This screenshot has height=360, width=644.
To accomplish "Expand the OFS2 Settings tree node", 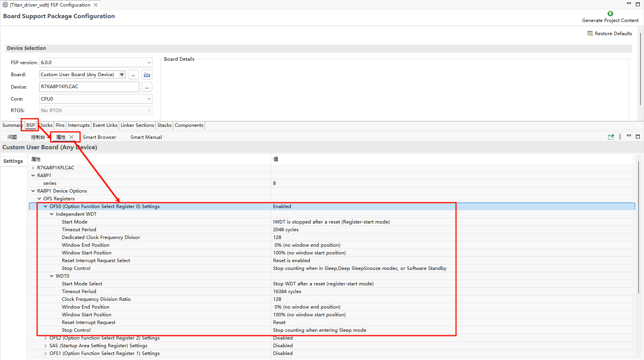I will [x=46, y=338].
